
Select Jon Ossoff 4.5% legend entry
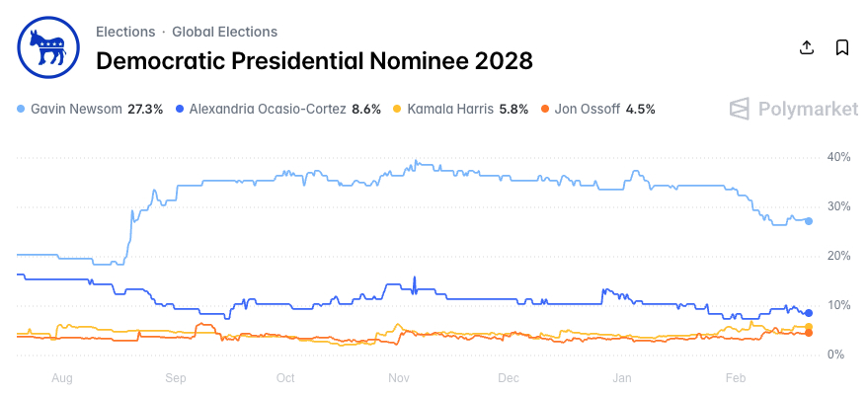(x=605, y=110)
